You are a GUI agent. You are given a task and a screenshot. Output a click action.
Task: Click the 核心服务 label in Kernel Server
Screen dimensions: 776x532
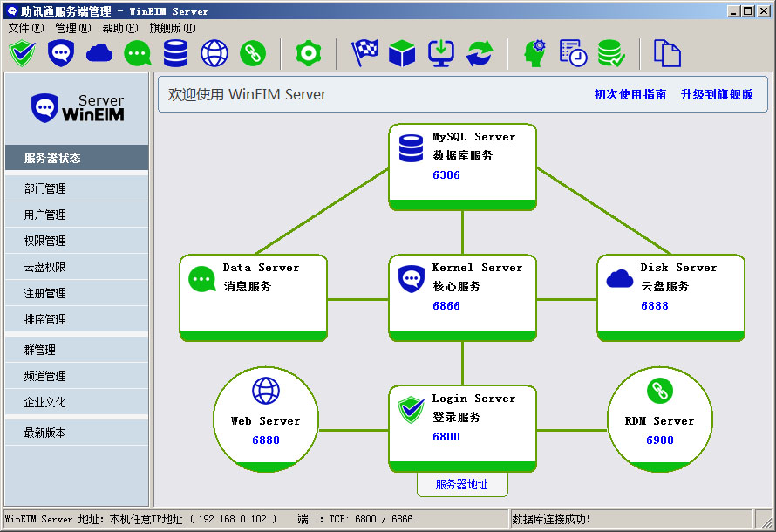point(456,287)
